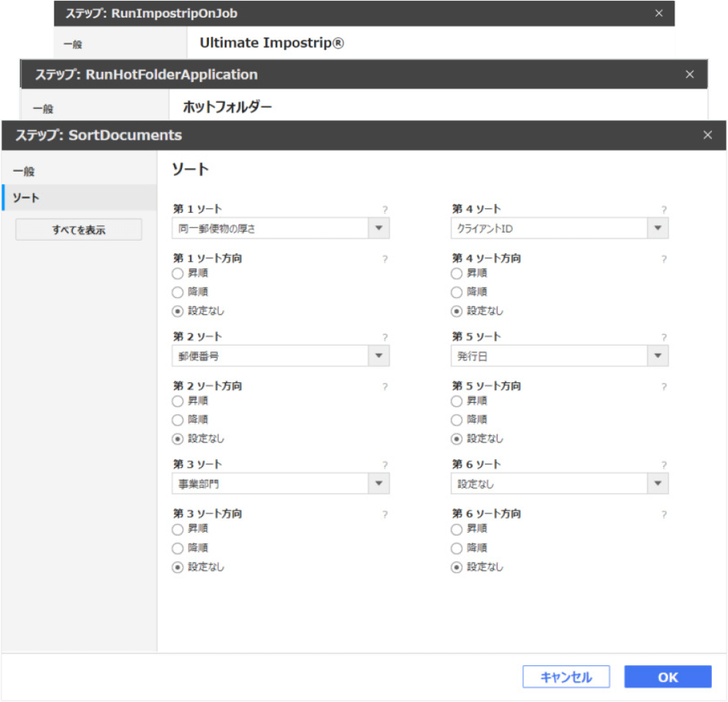Switch to the 一般 tab in SortDocuments
This screenshot has height=702, width=728.
[x=24, y=172]
